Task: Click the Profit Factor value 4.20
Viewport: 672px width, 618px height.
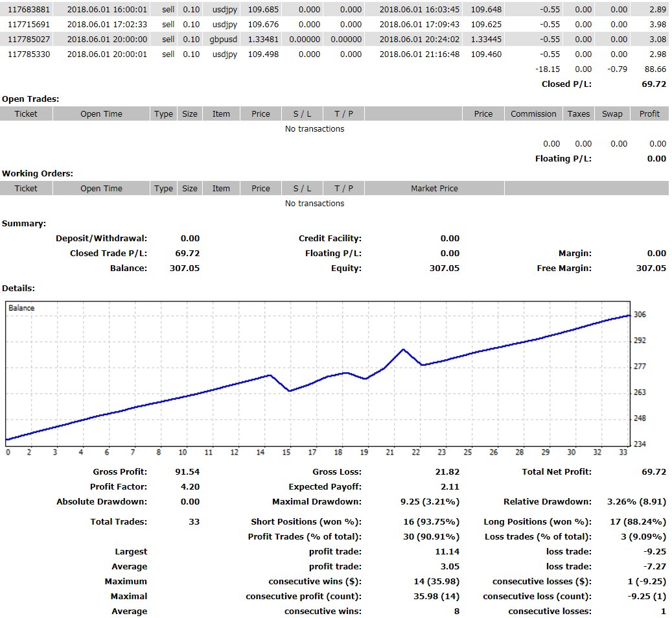Action: 189,487
